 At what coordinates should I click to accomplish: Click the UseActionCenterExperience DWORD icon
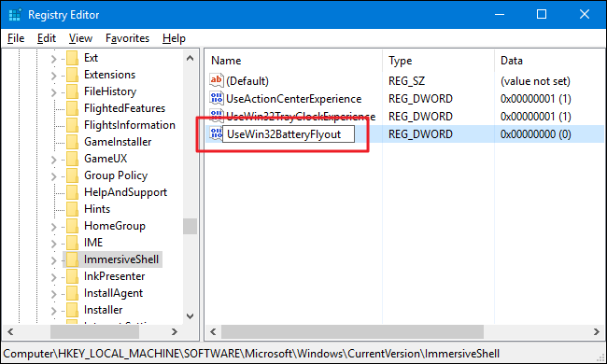tap(217, 98)
